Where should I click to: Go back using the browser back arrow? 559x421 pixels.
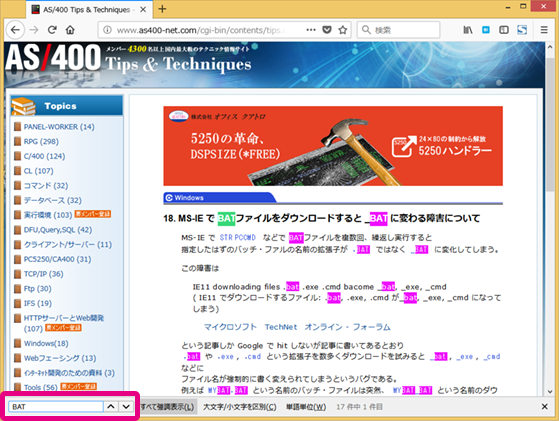click(15, 30)
